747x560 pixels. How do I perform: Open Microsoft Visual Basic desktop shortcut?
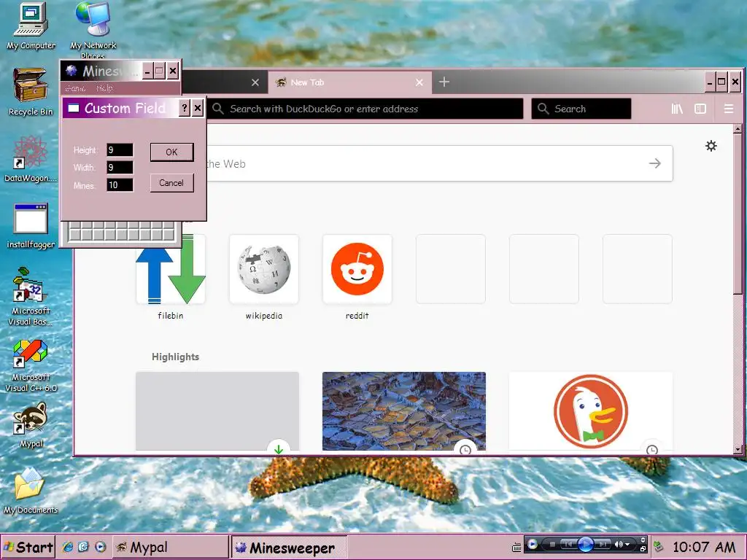[31, 296]
